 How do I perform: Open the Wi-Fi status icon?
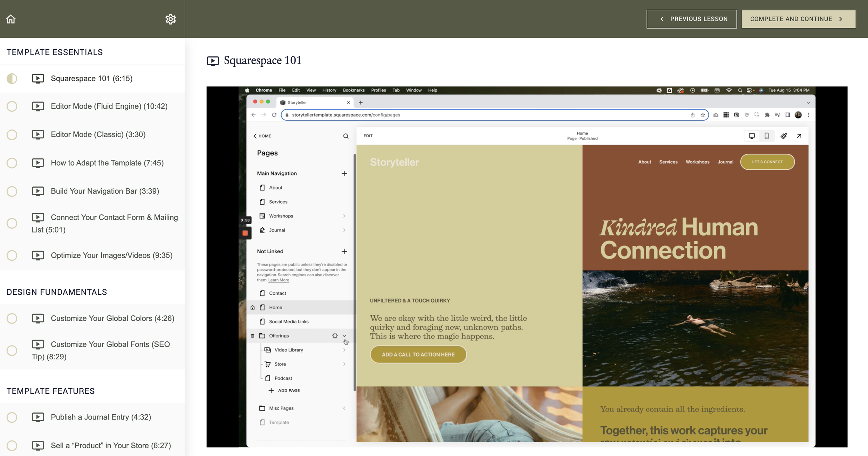coord(729,90)
